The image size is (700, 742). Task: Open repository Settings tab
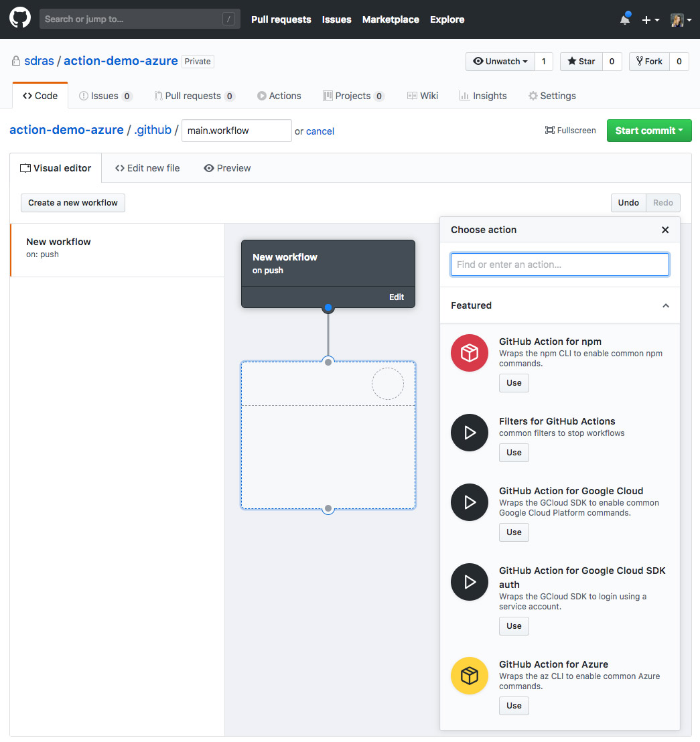coord(552,96)
